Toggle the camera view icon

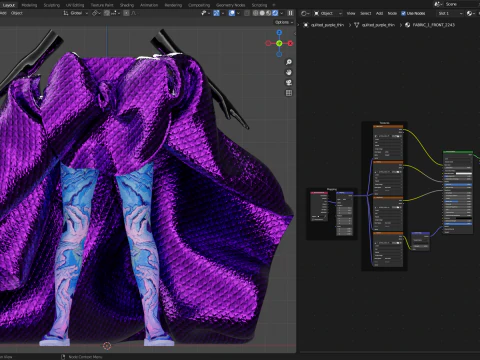pyautogui.click(x=289, y=83)
